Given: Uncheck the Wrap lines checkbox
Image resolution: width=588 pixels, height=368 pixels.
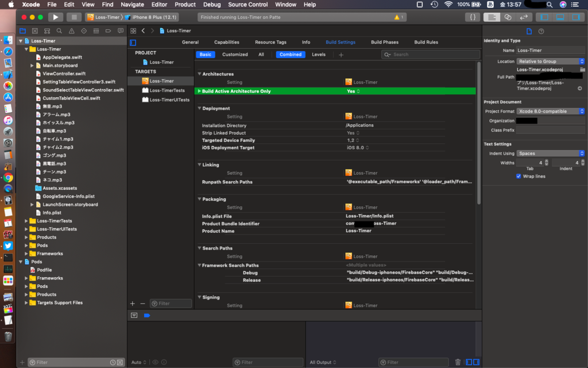Looking at the screenshot, I should (x=519, y=176).
